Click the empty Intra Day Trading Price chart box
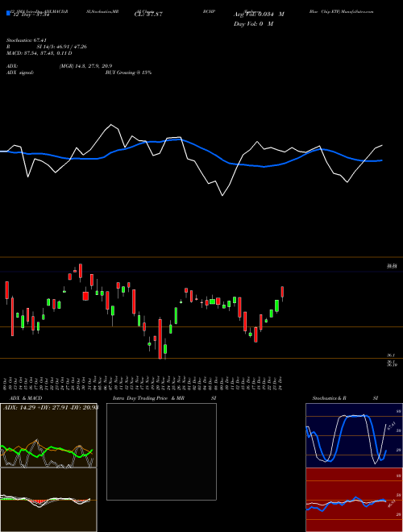403x532 pixels. [161, 451]
